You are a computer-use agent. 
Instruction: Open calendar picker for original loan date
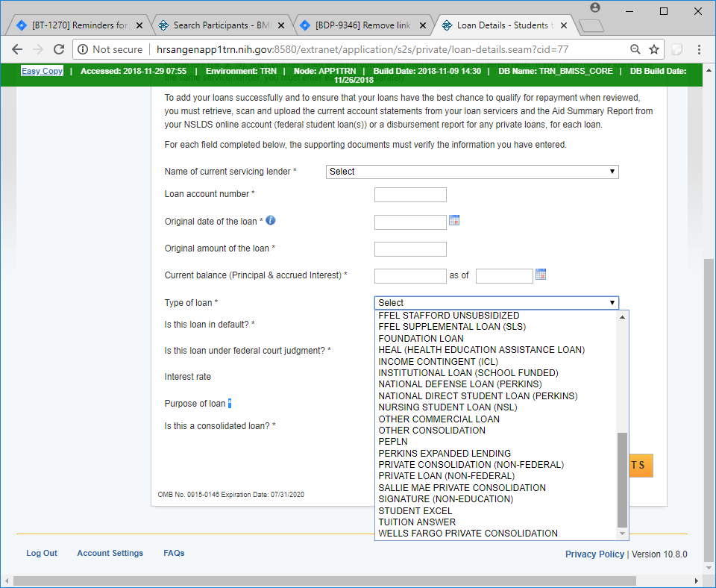(454, 220)
